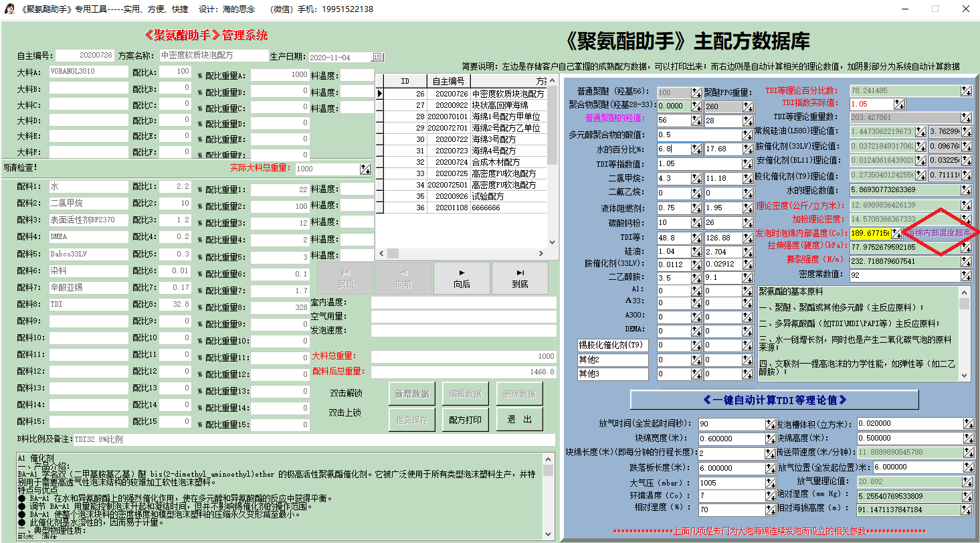The width and height of the screenshot is (980, 543).
Task: Click the spinner icon next to TDI等 value 48.8
Action: tap(696, 238)
